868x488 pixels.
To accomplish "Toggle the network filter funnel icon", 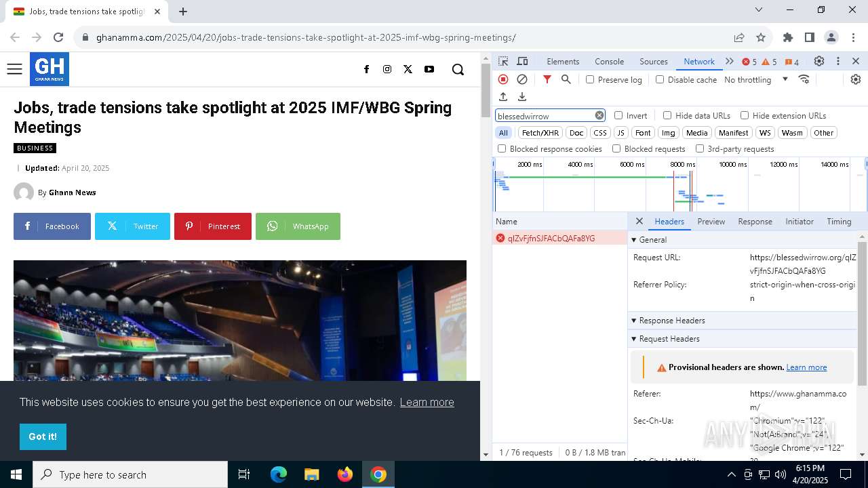I will coord(547,79).
